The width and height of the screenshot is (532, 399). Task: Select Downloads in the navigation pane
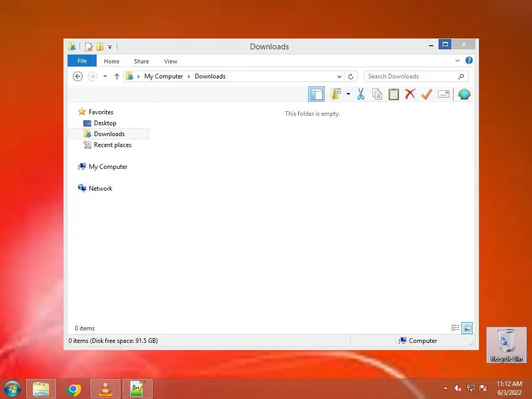[x=109, y=134]
